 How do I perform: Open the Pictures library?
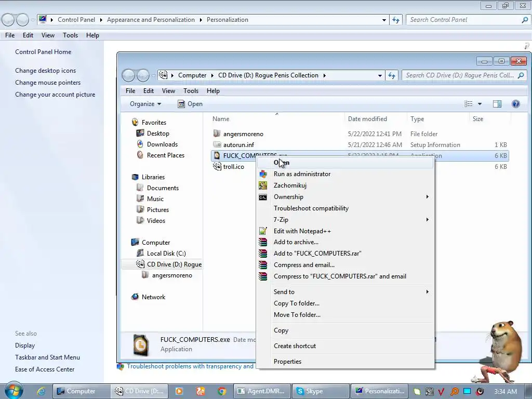[158, 210]
